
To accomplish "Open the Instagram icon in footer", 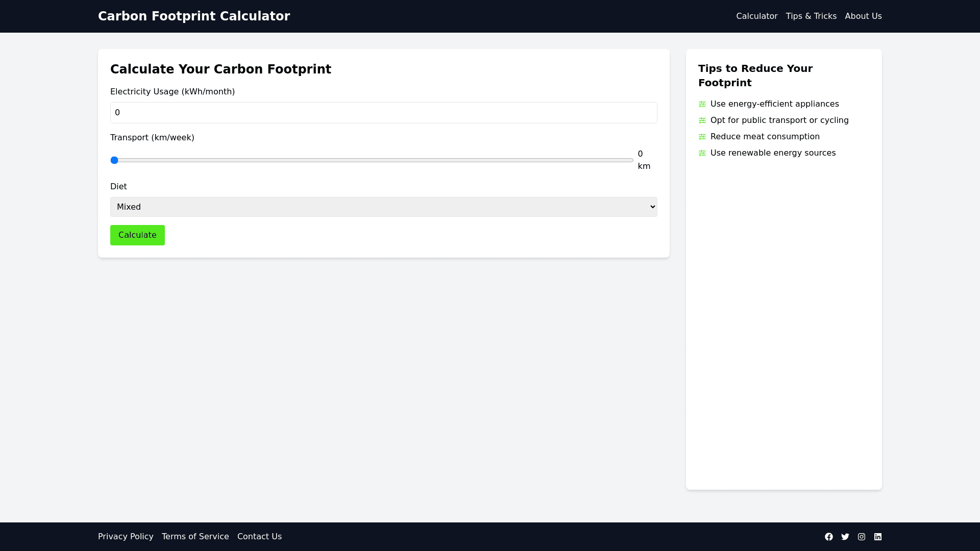I will [x=862, y=537].
